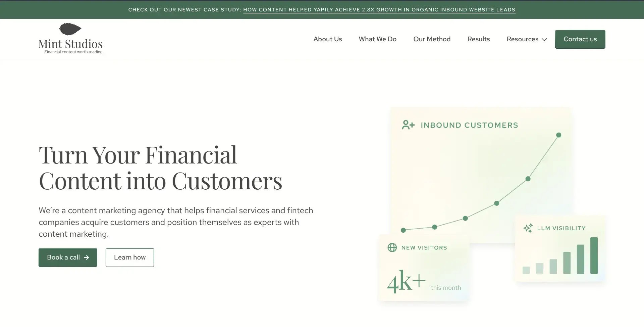Open the Our Method nav link
The image size is (644, 327).
[x=432, y=39]
